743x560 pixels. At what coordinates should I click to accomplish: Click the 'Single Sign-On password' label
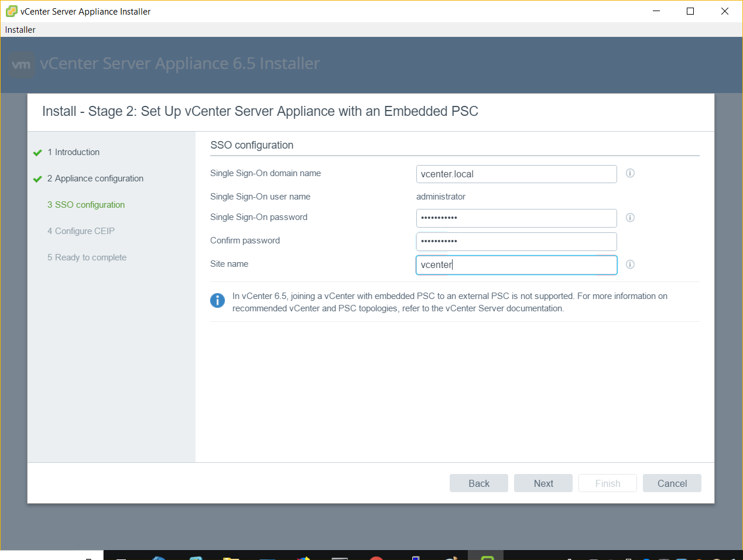pos(259,217)
